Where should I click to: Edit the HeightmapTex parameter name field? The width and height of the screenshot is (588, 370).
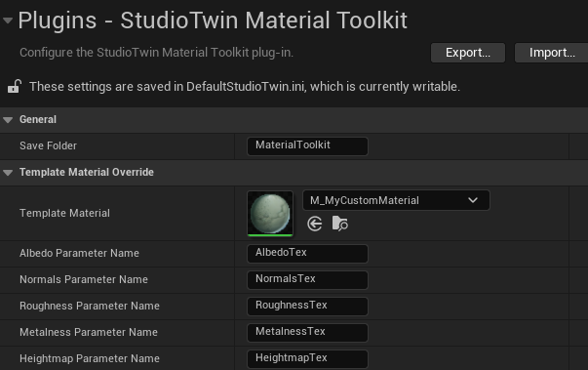tap(307, 358)
